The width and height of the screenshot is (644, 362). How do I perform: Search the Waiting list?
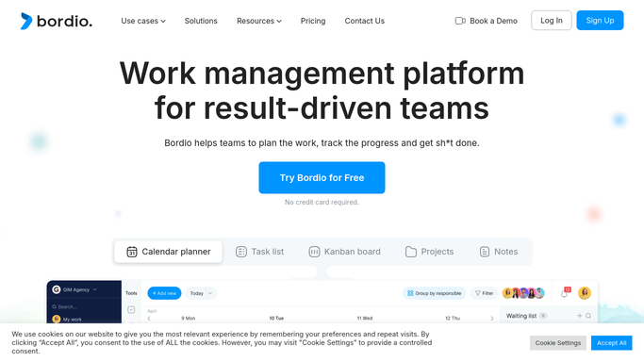click(588, 316)
